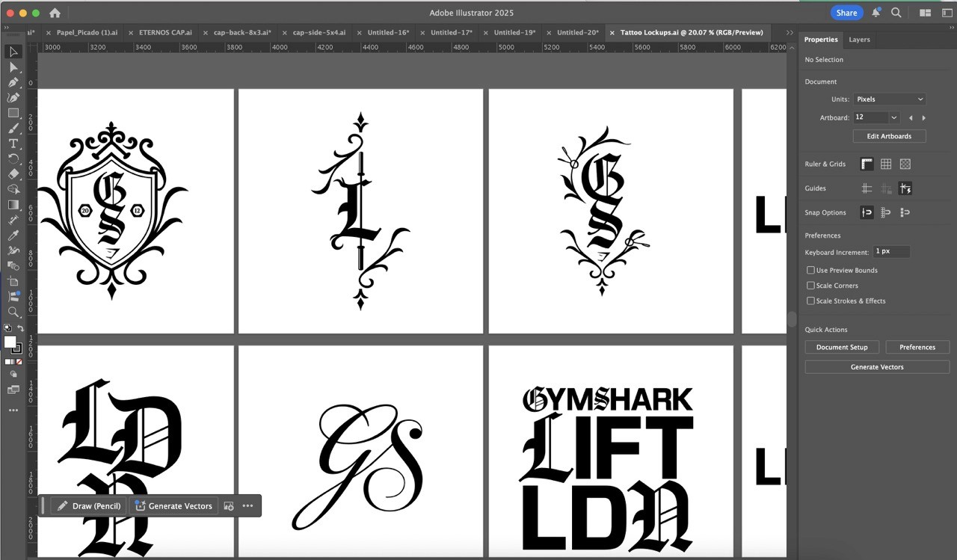Click the white Fill color swatch
This screenshot has width=957, height=560.
[x=10, y=342]
